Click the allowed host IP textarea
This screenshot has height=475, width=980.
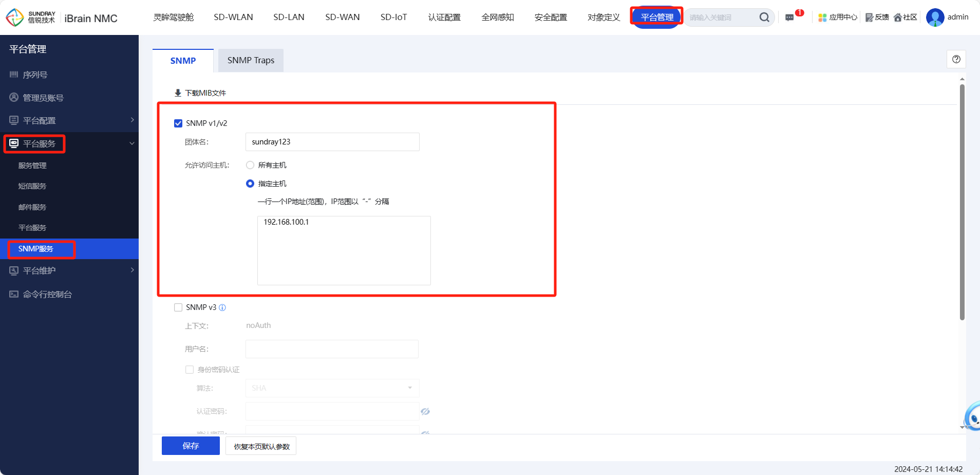coord(344,250)
